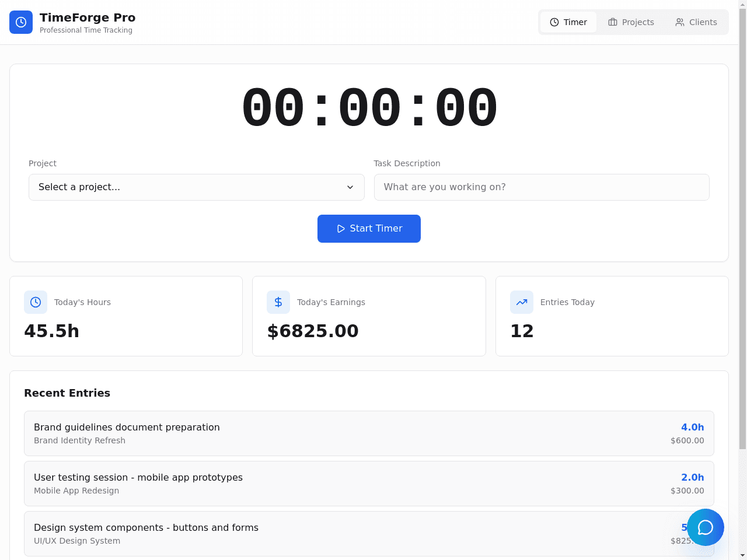
Task: Click the scrollbar up arrow
Action: click(x=742, y=5)
